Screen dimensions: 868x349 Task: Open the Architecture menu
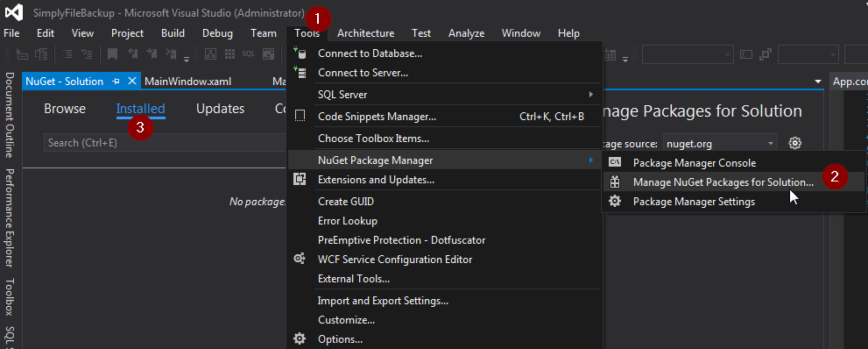click(x=366, y=33)
